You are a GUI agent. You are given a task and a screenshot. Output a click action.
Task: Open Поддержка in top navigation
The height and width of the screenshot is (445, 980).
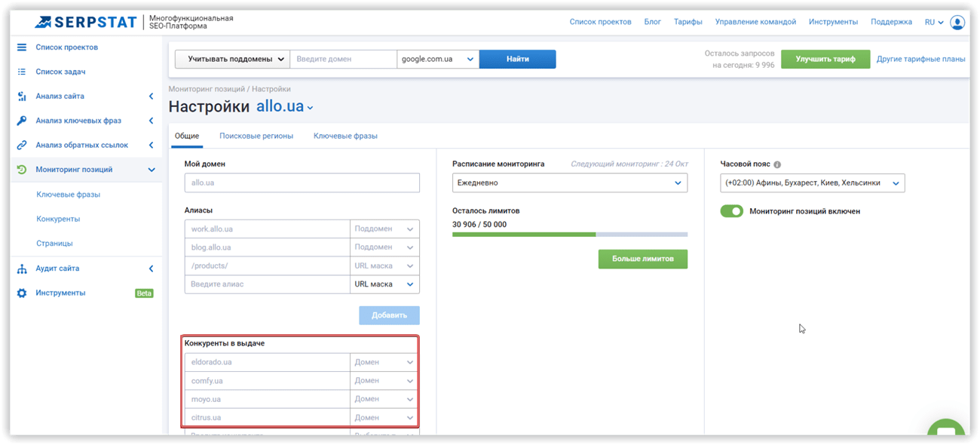(891, 22)
